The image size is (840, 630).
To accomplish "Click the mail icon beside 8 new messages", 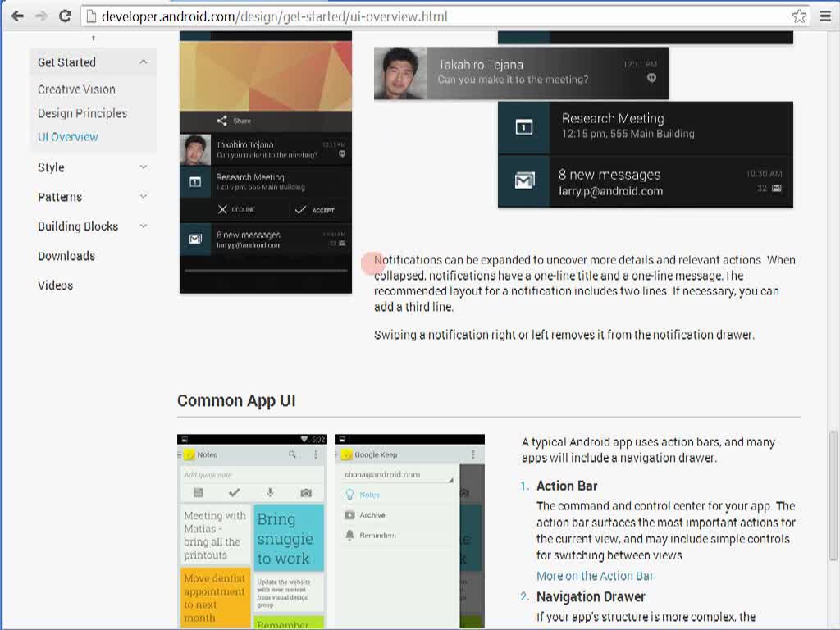I will (524, 180).
